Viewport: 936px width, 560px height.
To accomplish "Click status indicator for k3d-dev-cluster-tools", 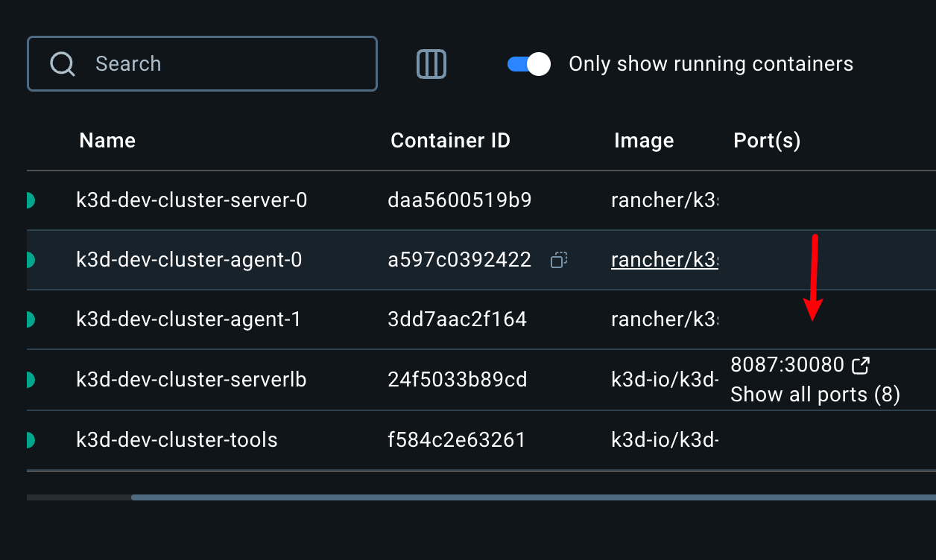I will click(x=31, y=439).
